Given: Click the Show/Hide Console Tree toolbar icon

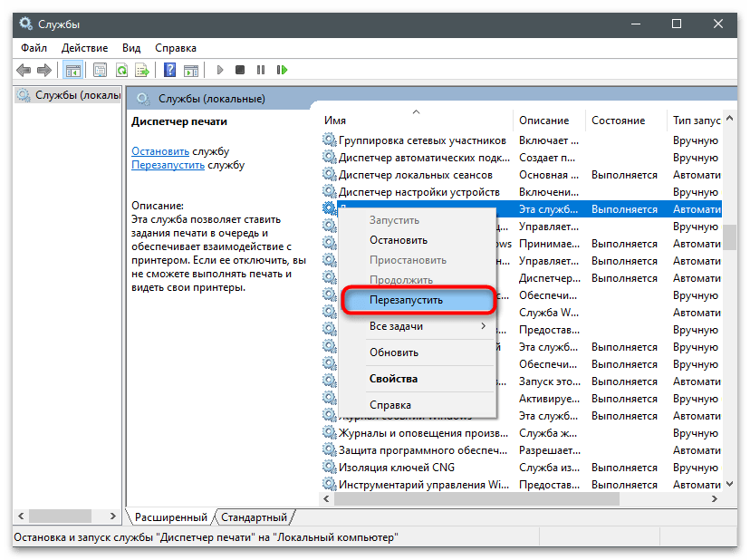Looking at the screenshot, I should (72, 70).
